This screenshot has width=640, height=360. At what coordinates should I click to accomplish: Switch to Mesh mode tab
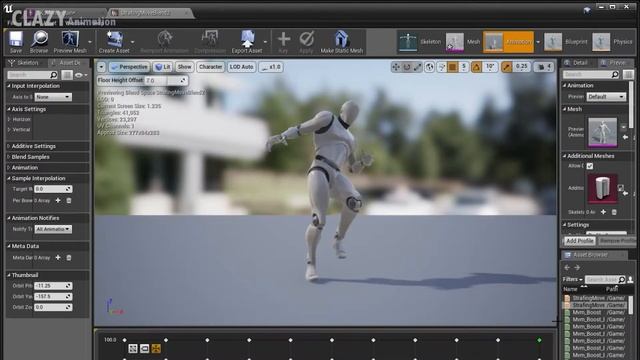(463, 42)
